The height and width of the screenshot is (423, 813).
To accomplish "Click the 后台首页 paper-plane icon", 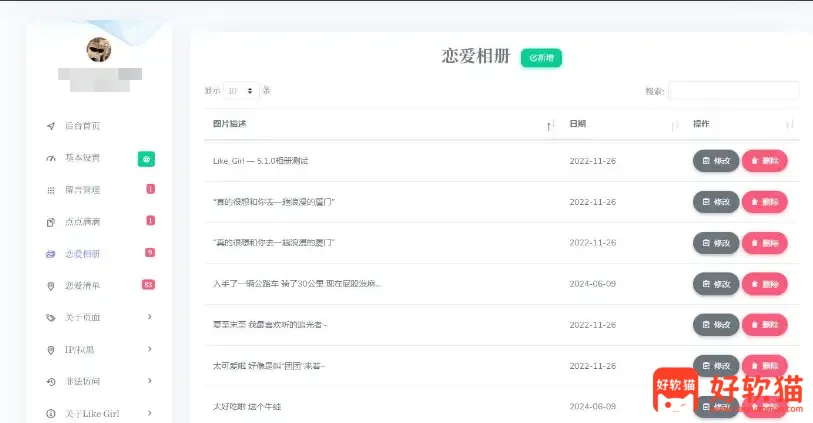I will coord(51,126).
